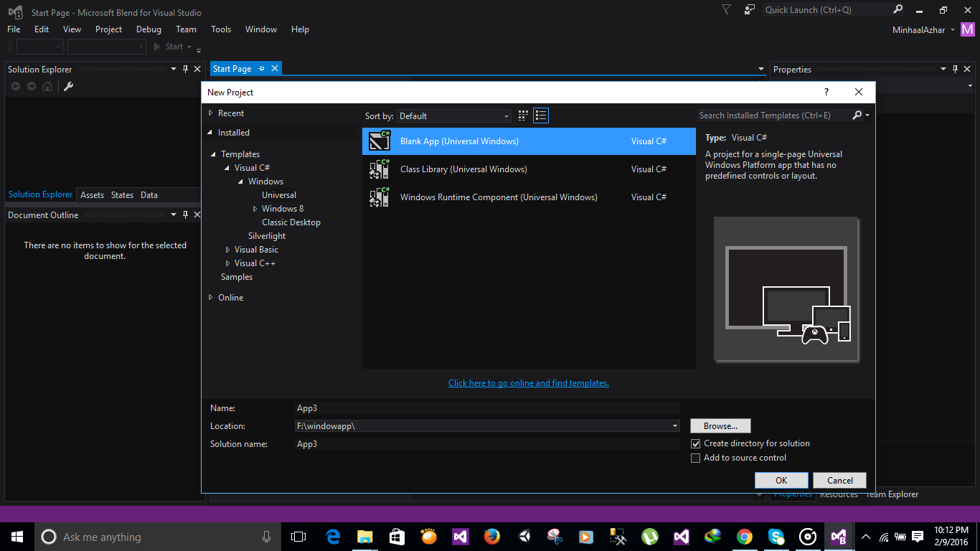The image size is (980, 551).
Task: Expand the Visual Basic node
Action: [227, 250]
